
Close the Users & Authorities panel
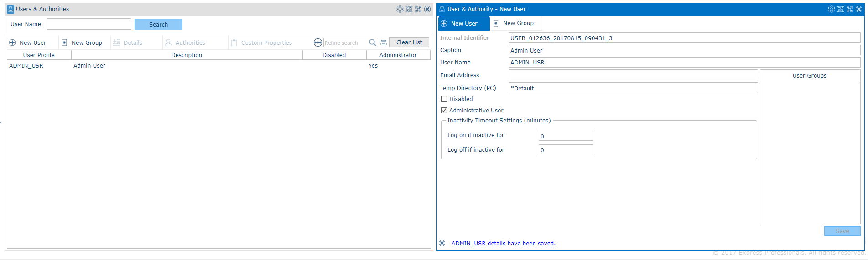point(427,9)
